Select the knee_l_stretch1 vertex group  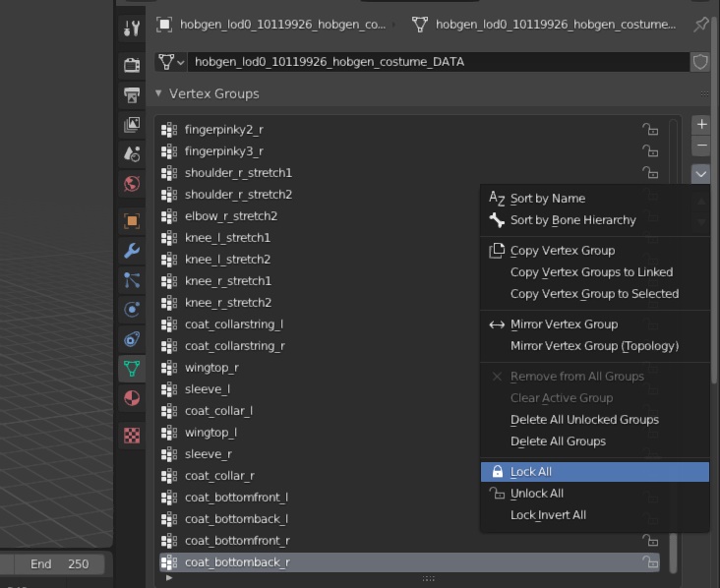[x=227, y=238]
